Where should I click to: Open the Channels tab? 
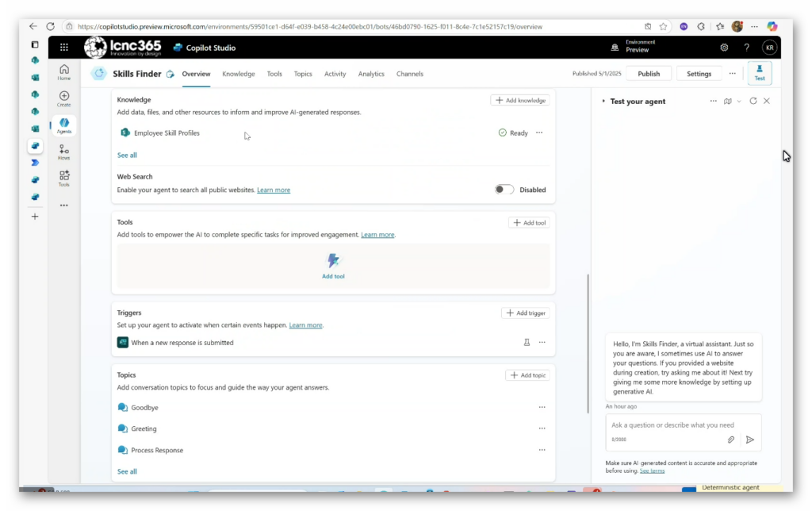tap(410, 74)
